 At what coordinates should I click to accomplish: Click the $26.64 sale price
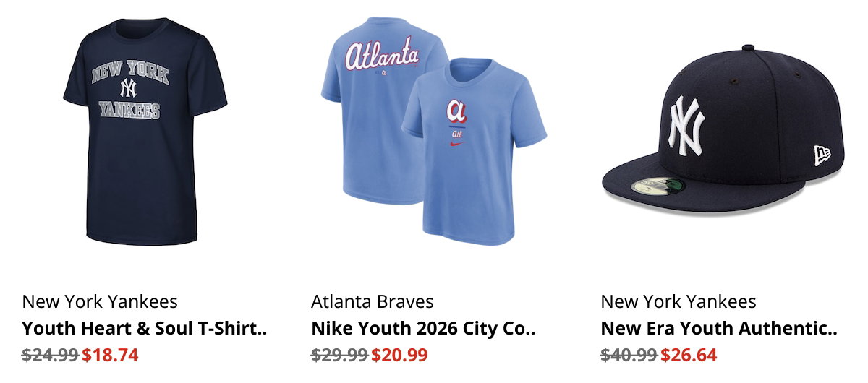[689, 355]
